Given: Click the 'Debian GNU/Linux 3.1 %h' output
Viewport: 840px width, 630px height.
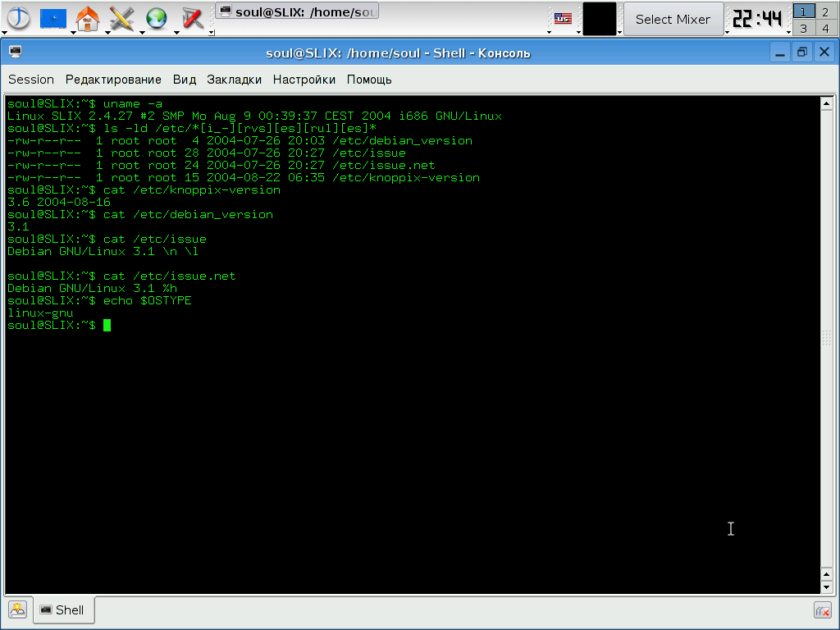Looking at the screenshot, I should tap(92, 289).
